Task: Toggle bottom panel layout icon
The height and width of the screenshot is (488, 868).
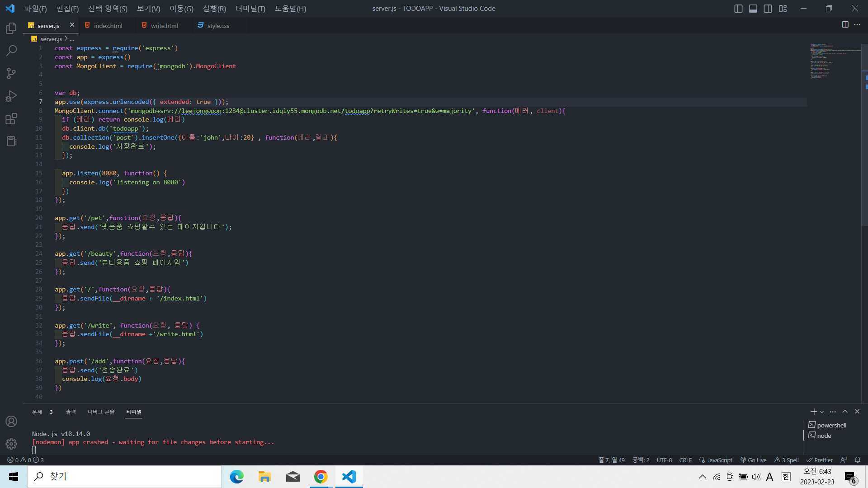Action: (753, 9)
